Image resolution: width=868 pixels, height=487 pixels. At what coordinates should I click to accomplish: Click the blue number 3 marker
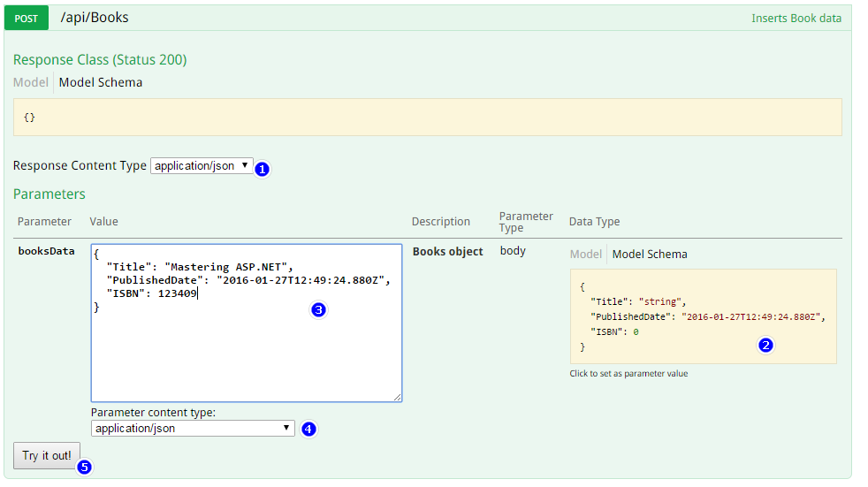(319, 310)
